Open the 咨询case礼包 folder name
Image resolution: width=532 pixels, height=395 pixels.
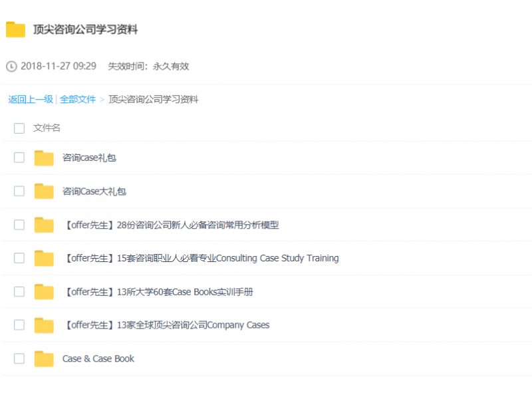click(89, 158)
